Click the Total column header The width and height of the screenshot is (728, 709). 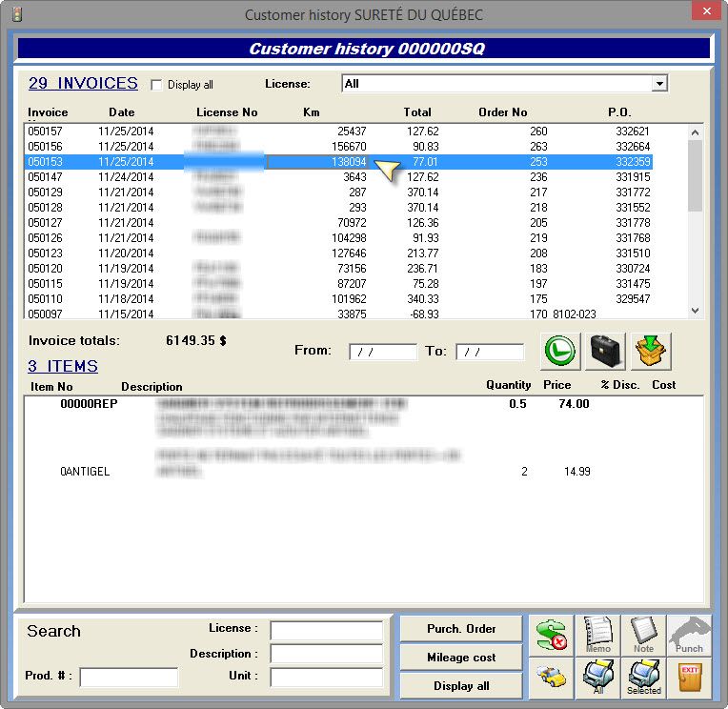point(417,112)
